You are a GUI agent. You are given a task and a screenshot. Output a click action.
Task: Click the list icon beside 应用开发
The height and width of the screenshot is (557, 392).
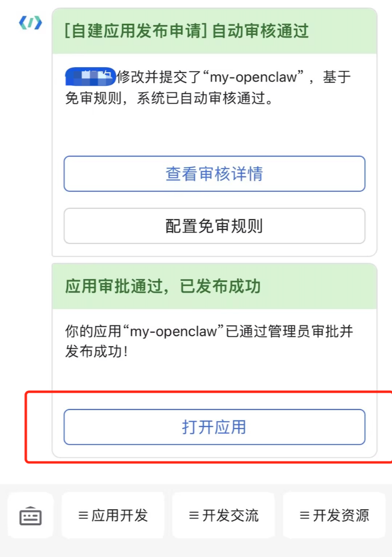point(83,515)
